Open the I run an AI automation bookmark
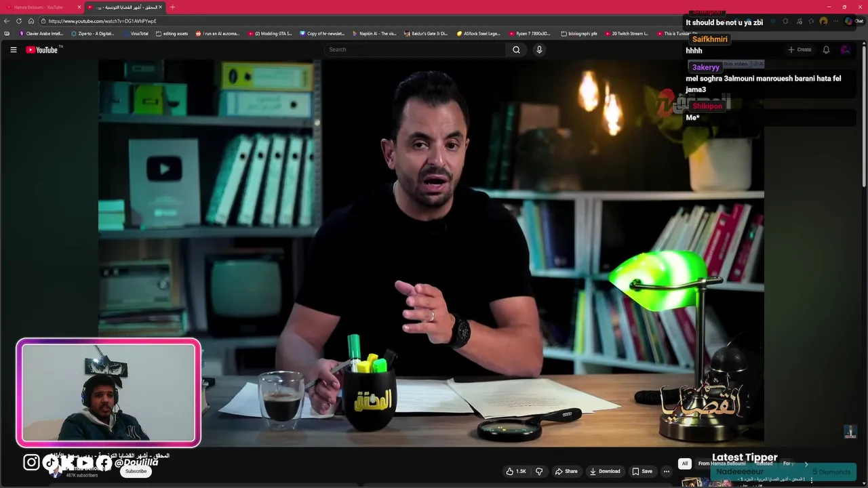This screenshot has height=488, width=868. [218, 33]
